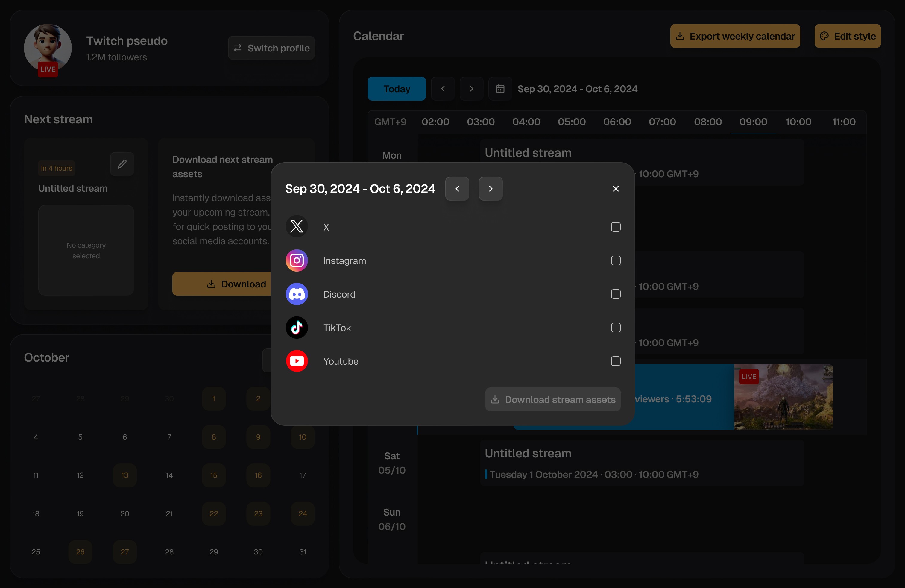The width and height of the screenshot is (905, 588).
Task: Click the TikTok logo icon
Action: point(297,328)
